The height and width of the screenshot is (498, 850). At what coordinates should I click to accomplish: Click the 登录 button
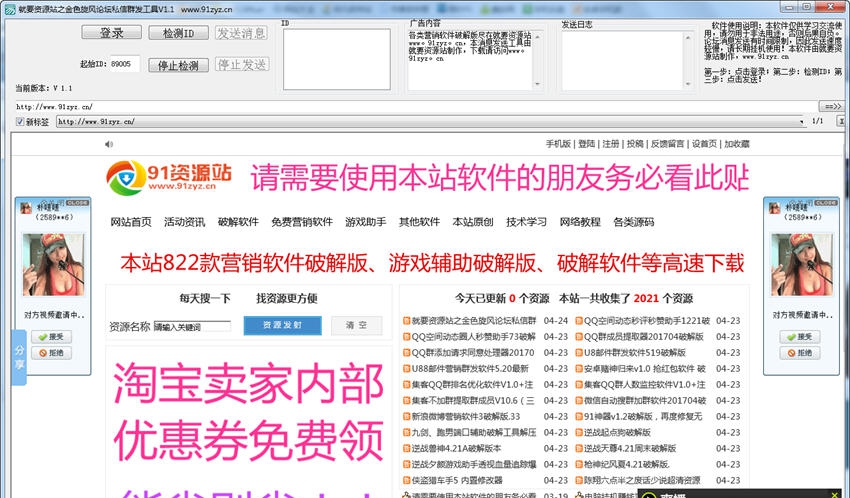click(112, 33)
